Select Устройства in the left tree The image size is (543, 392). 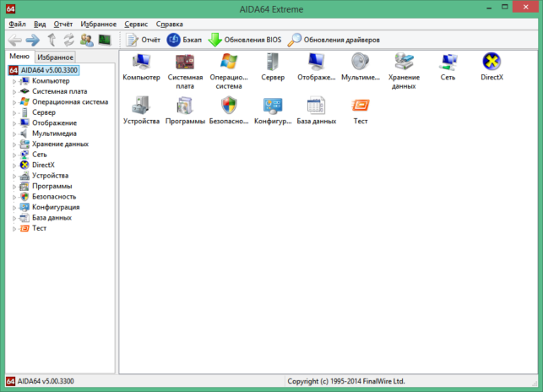50,176
